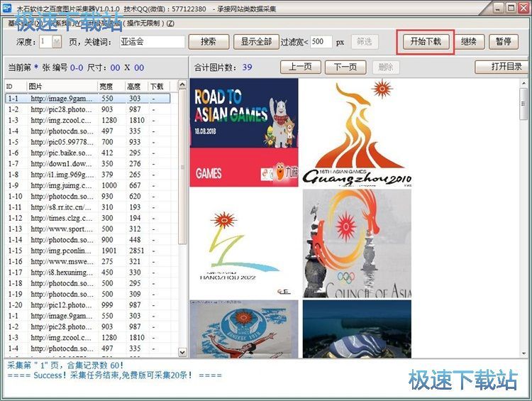This screenshot has width=532, height=401.
Task: Click the 下载 column header
Action: point(160,87)
